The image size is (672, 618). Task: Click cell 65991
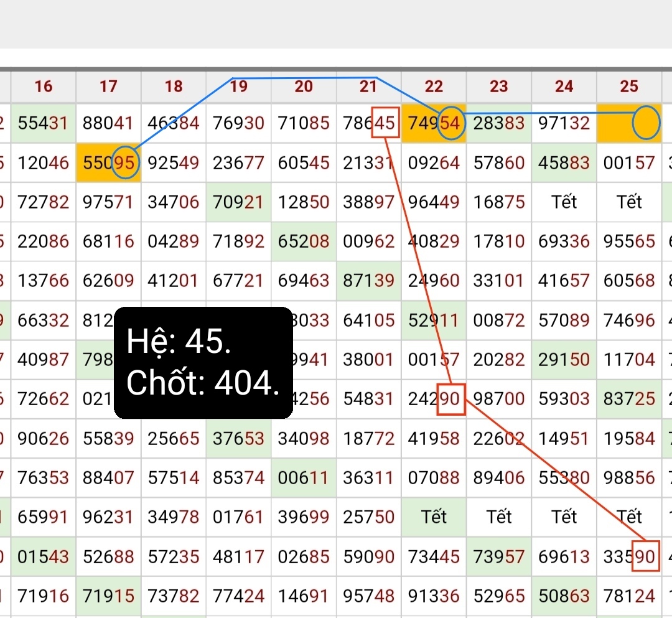click(44, 517)
